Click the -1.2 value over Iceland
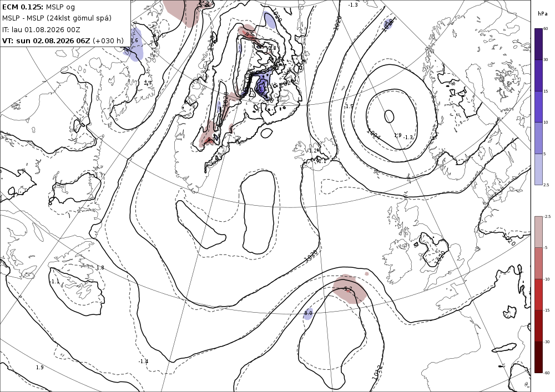 tap(312, 151)
